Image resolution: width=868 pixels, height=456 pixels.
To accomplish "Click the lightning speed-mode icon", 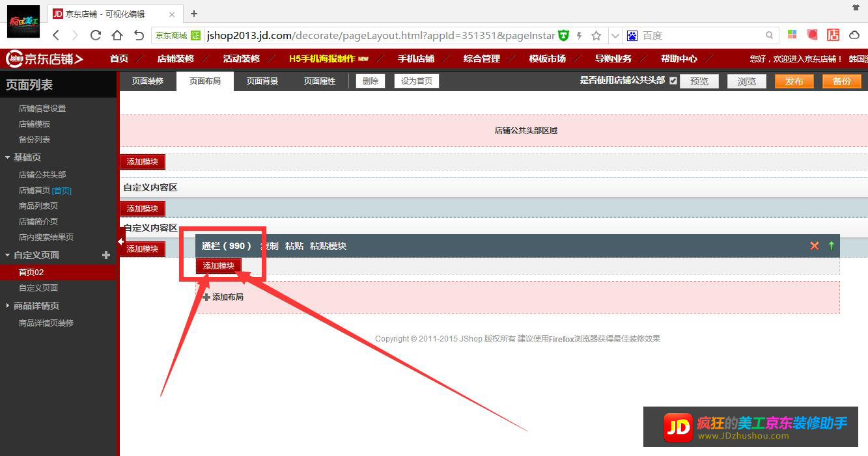I will [x=580, y=36].
